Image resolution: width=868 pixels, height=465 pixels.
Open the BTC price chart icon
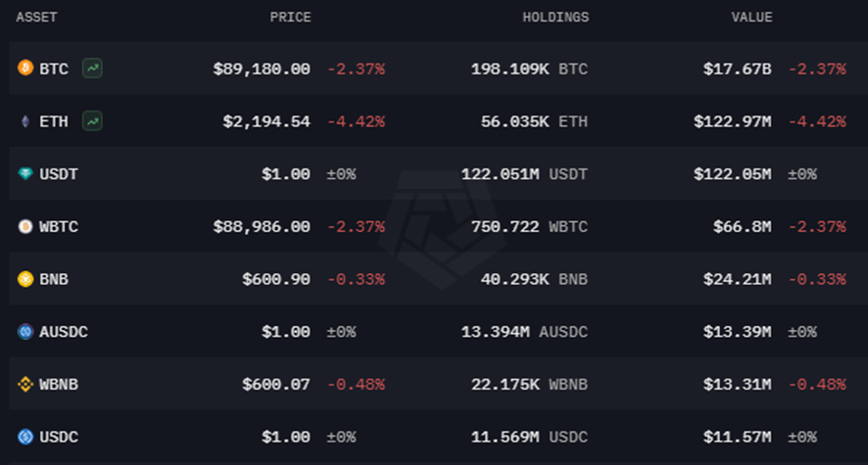[x=92, y=69]
